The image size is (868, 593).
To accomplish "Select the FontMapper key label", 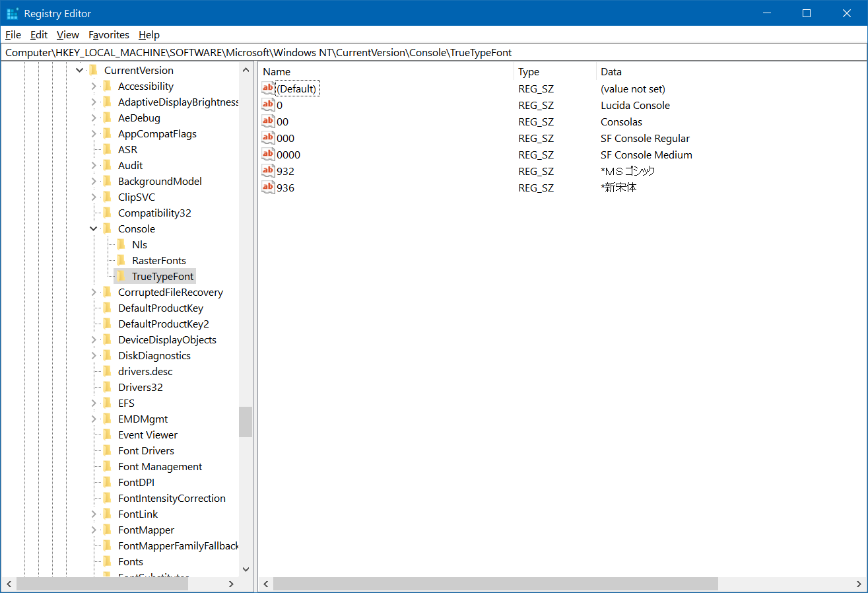I will pos(146,530).
